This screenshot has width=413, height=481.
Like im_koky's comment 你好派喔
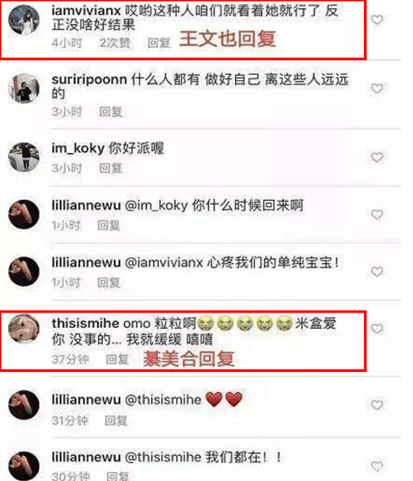[377, 157]
